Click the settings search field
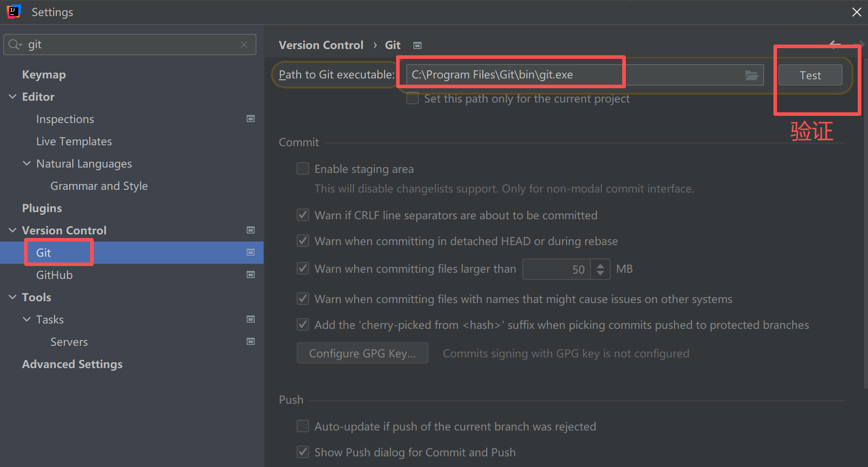The height and width of the screenshot is (467, 868). tap(130, 45)
